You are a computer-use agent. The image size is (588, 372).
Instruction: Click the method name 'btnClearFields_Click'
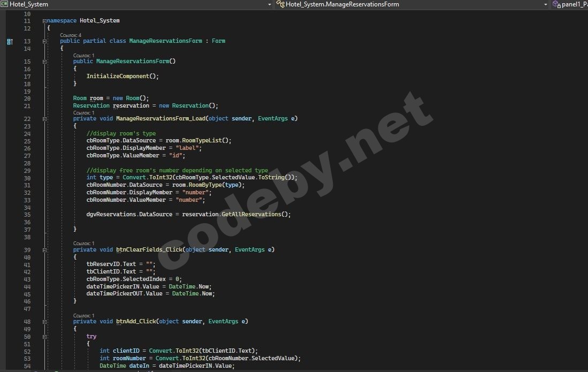coord(149,250)
